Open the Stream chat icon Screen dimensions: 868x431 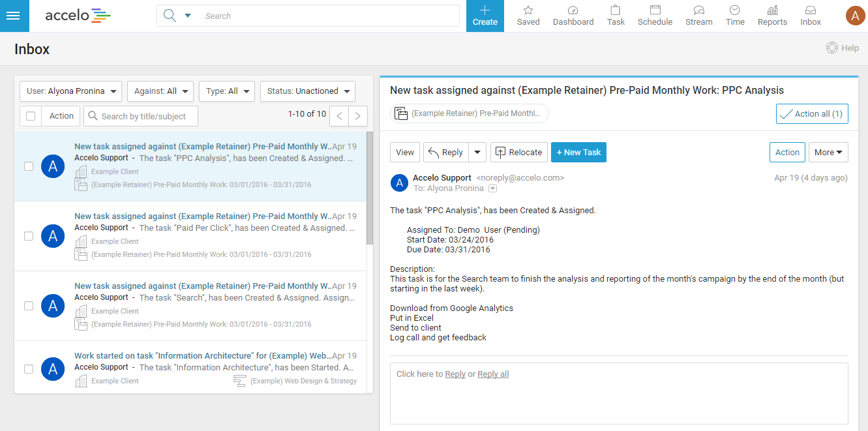click(699, 10)
